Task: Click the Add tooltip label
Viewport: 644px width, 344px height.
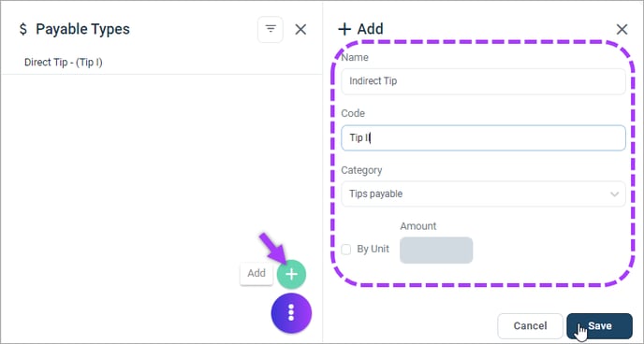Action: click(256, 273)
